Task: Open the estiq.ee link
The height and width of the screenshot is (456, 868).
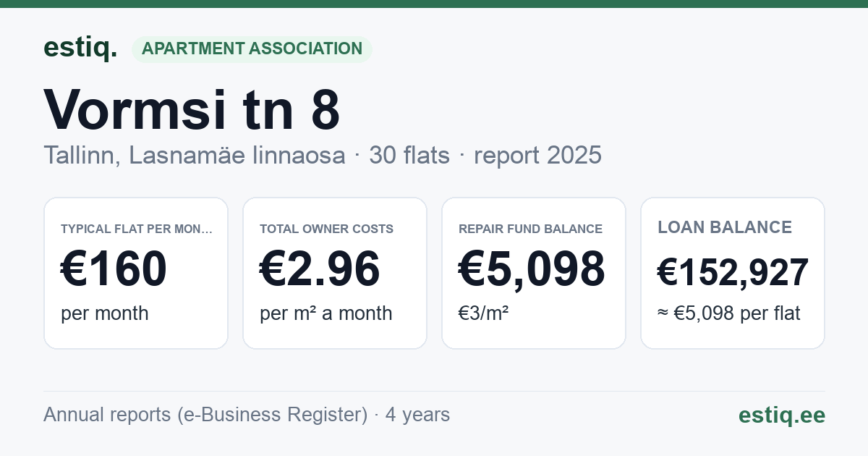Action: [x=781, y=415]
